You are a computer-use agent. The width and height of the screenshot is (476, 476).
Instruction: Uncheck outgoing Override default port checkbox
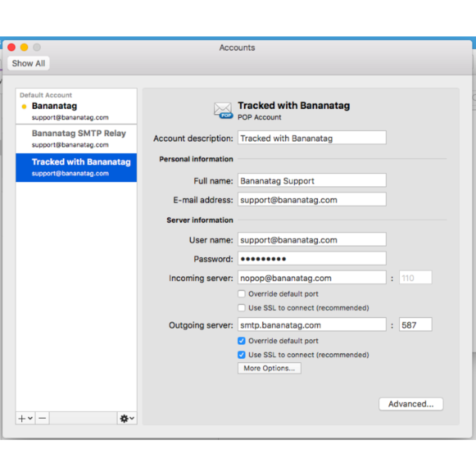coord(242,341)
